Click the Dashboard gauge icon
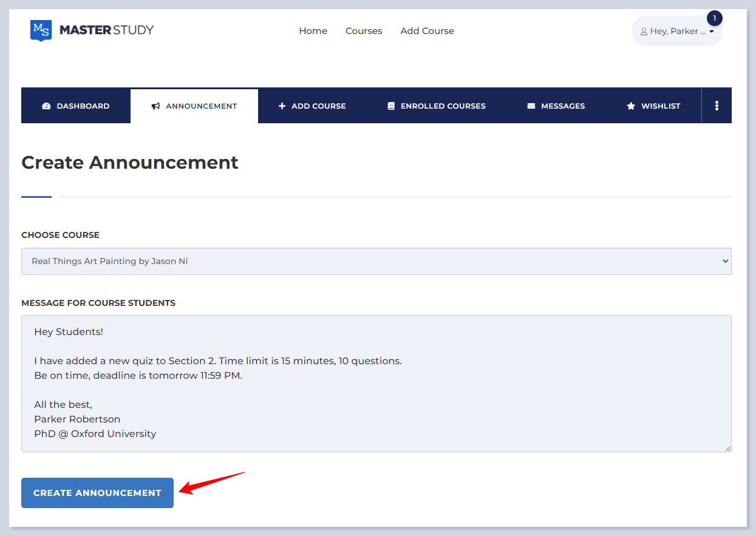Viewport: 756px width, 536px height. 46,106
